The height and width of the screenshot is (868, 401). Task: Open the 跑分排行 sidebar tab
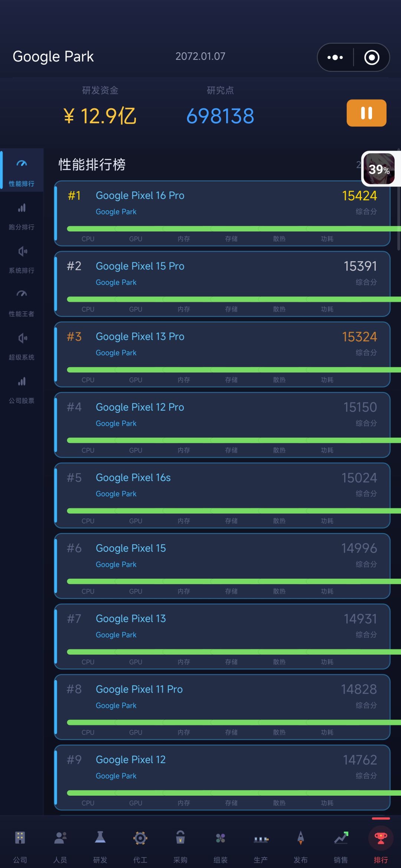[22, 217]
